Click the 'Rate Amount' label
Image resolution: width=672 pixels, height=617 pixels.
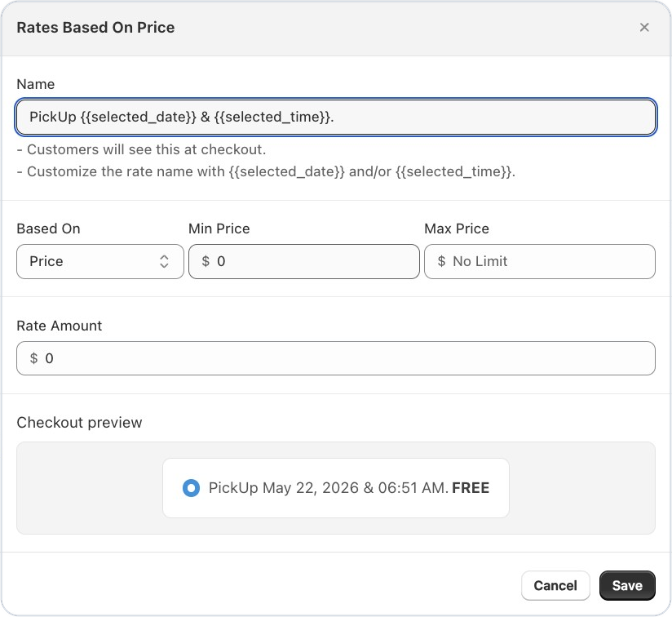click(x=60, y=326)
